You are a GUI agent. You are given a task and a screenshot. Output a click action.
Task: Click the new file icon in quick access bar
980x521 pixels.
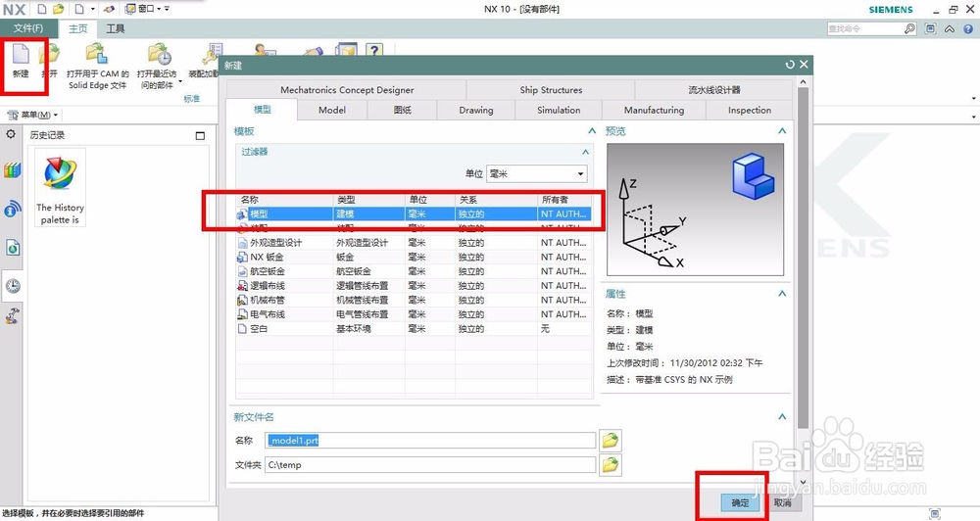(x=42, y=9)
